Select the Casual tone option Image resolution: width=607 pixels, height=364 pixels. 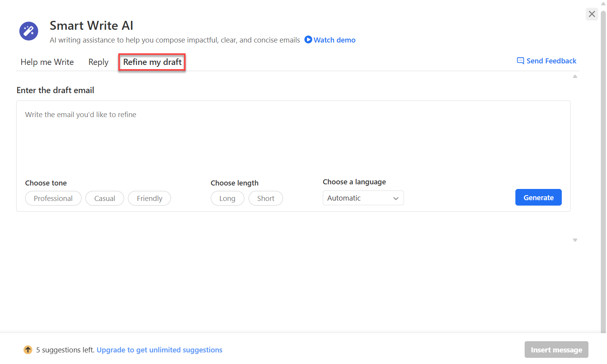point(105,198)
